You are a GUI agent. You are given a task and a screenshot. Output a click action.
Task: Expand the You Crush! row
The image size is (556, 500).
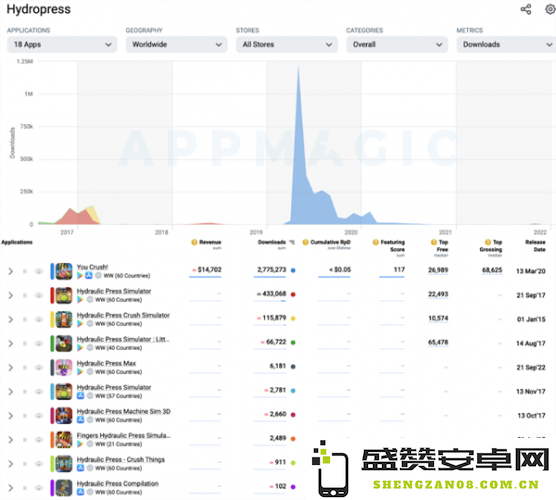[11, 272]
